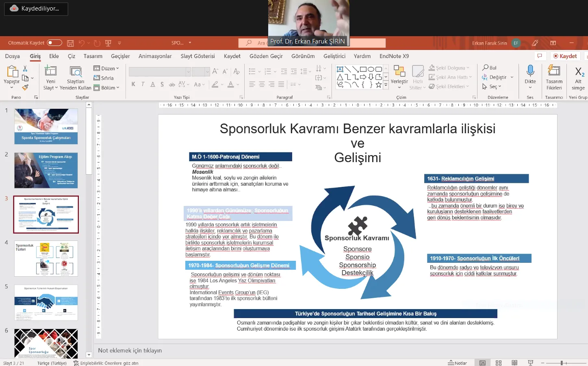Open the Bölüm section dropdown
This screenshot has width=588, height=366.
(106, 88)
